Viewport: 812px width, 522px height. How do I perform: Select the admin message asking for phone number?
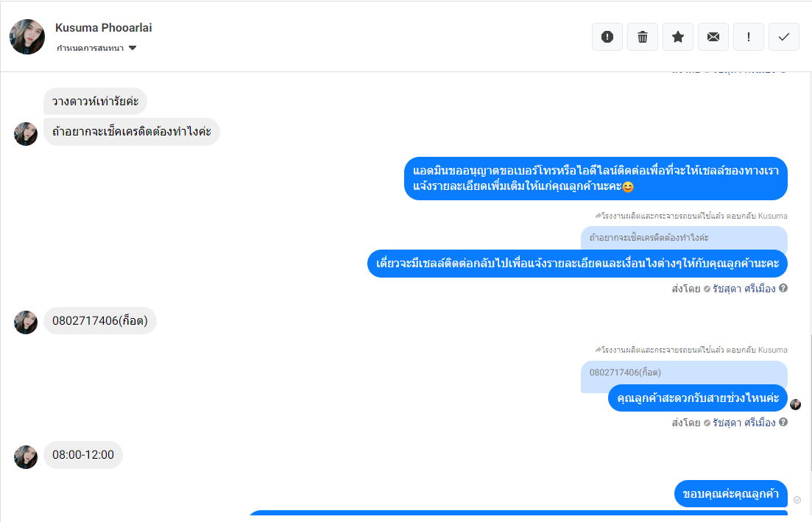pos(596,178)
